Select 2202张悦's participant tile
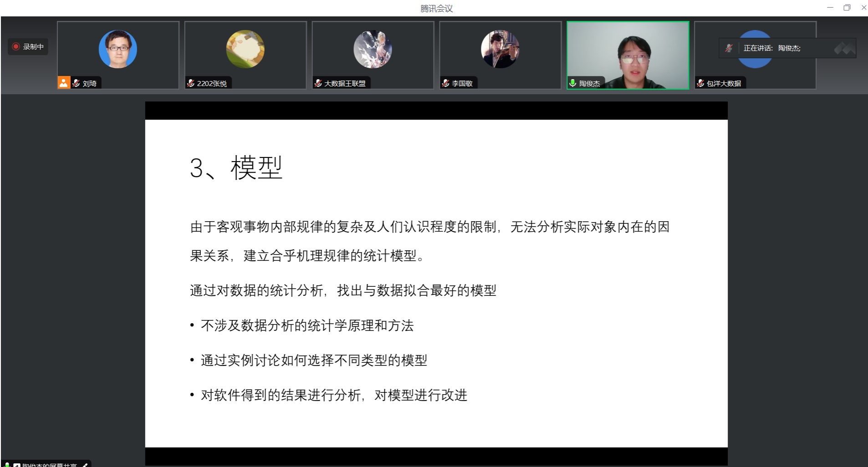The image size is (868, 467). (245, 55)
